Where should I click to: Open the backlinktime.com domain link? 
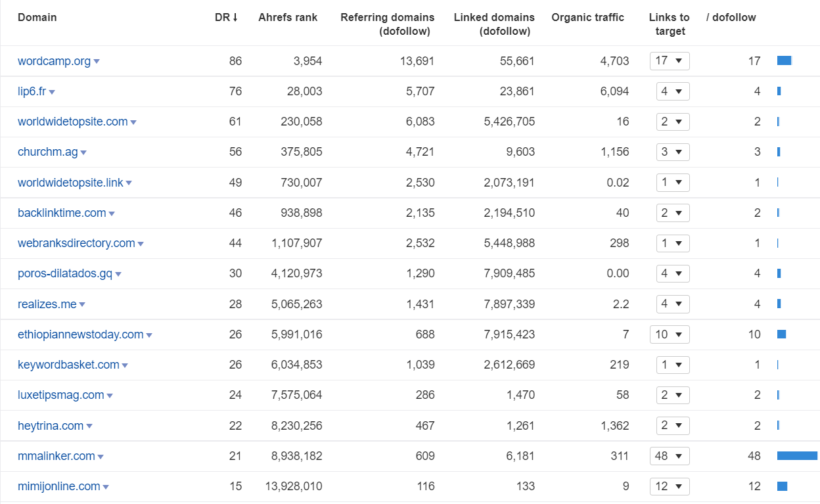[62, 213]
